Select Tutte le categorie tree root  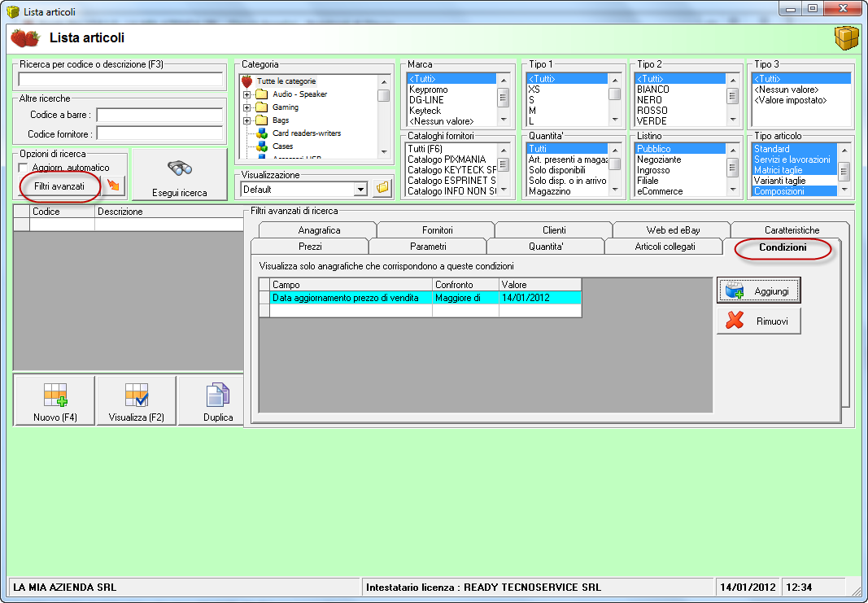(x=286, y=81)
